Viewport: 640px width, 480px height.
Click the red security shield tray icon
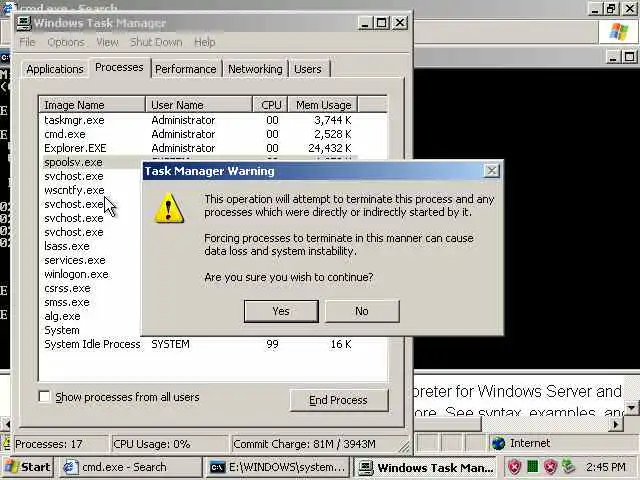point(515,467)
